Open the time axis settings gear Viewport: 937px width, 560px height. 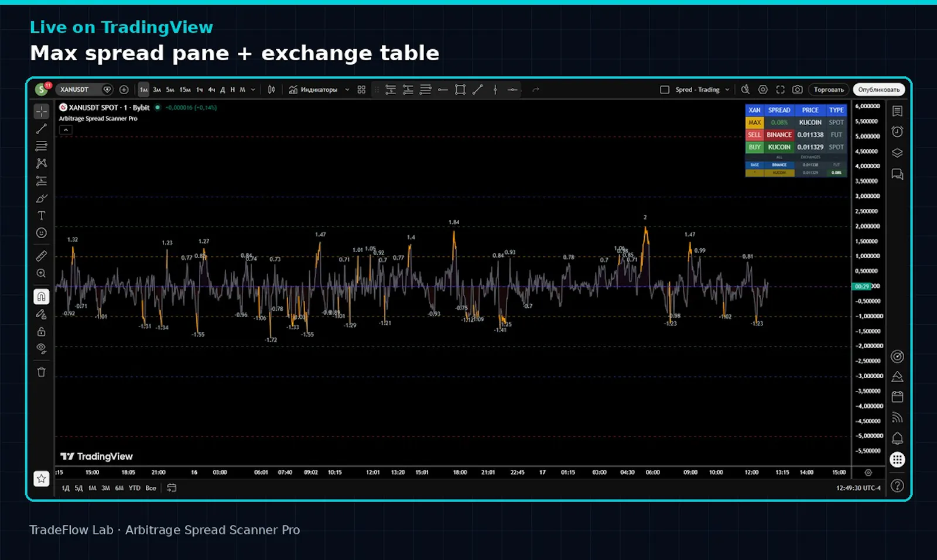(x=868, y=473)
